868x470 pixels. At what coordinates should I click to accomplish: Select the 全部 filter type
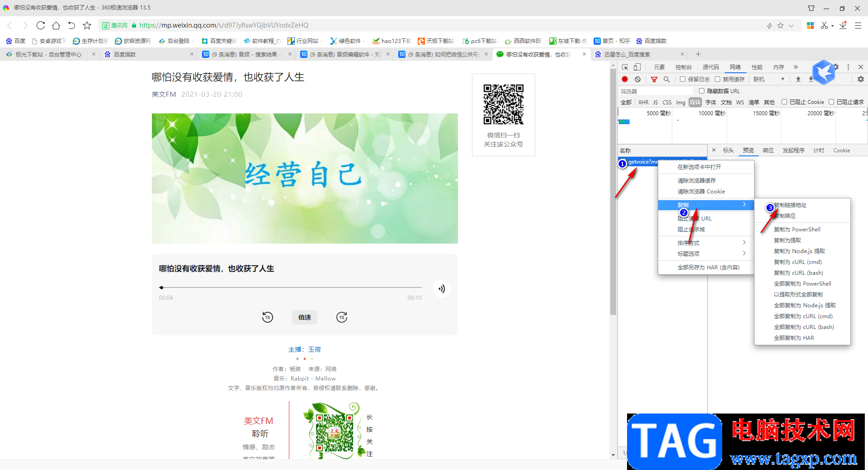(x=626, y=102)
